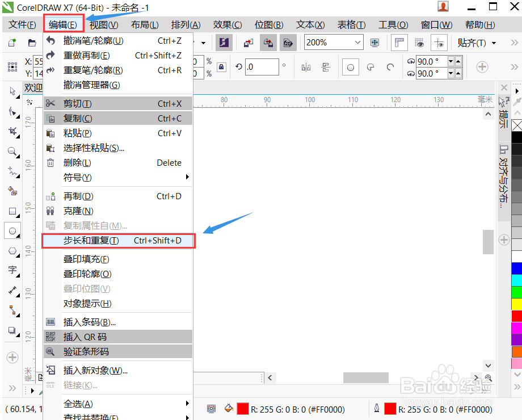Click the vertical scrollbar thumb
The width and height of the screenshot is (522, 420).
point(488,242)
